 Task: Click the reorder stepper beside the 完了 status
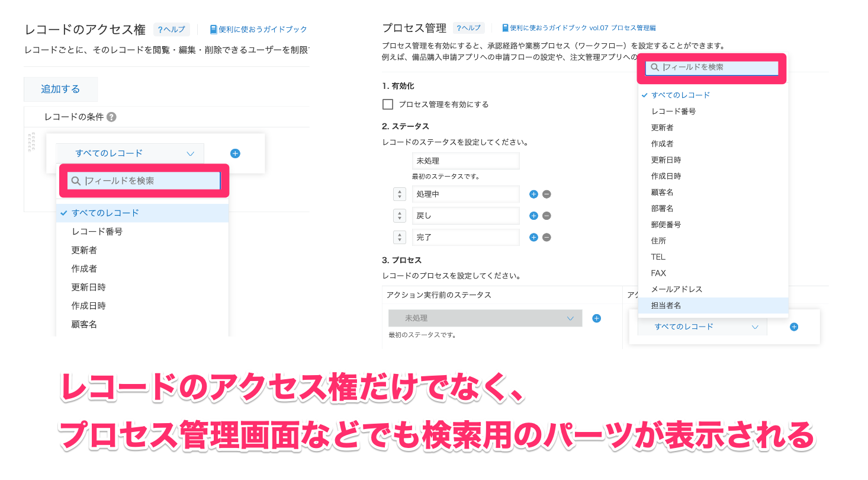(400, 237)
